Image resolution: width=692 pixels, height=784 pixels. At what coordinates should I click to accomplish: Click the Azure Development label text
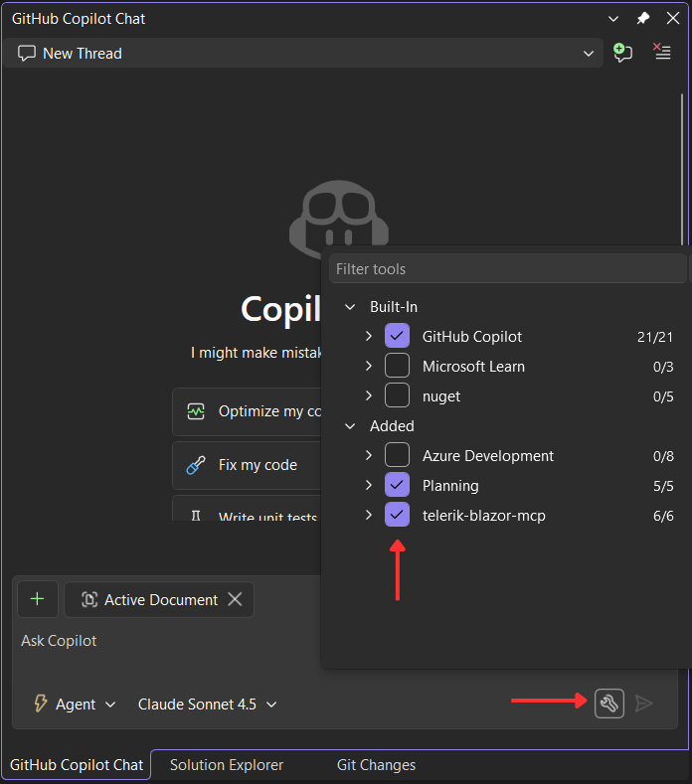click(x=488, y=456)
